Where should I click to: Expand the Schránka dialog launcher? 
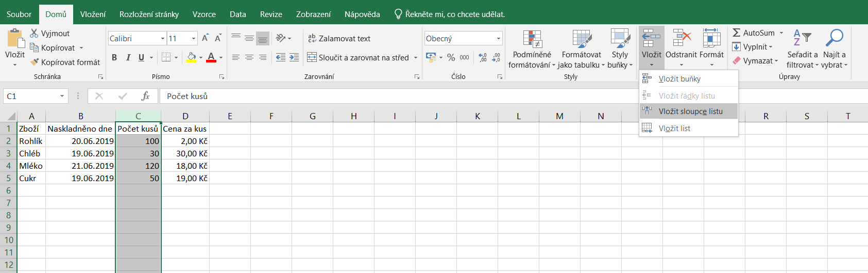pos(101,77)
